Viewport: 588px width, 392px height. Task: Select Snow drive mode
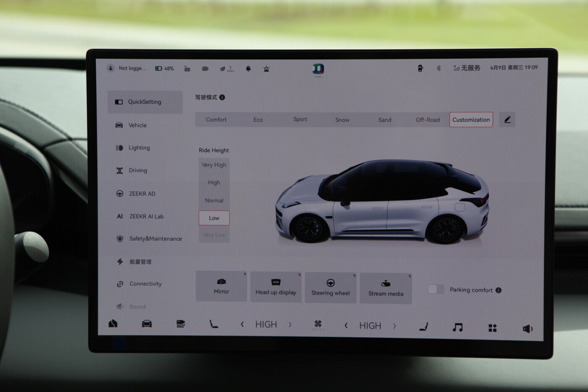click(342, 120)
